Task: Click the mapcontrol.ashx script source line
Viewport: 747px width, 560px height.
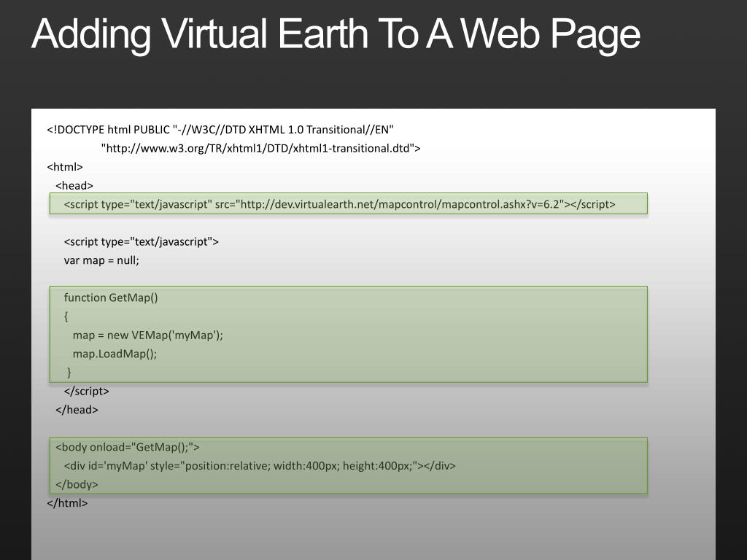Action: [340, 204]
